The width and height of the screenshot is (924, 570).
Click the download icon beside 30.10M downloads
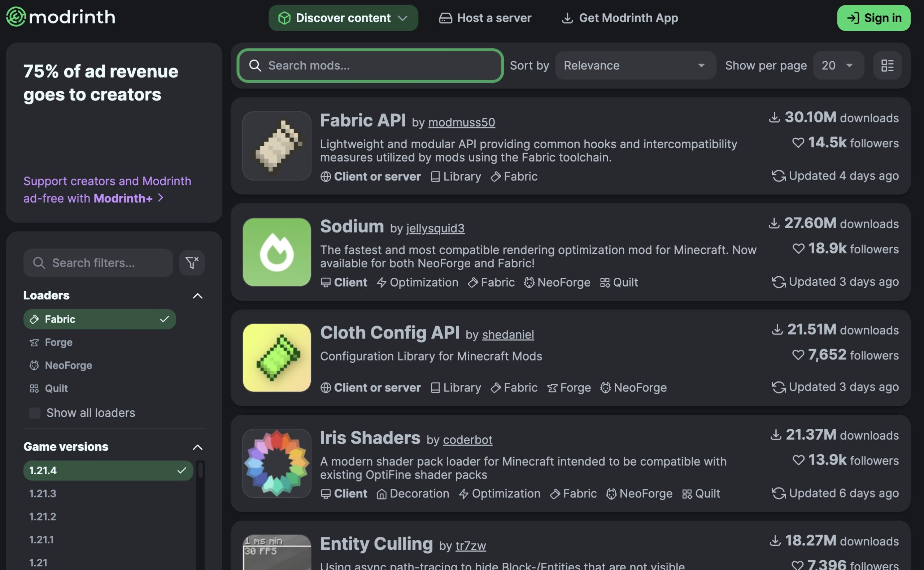coord(774,117)
